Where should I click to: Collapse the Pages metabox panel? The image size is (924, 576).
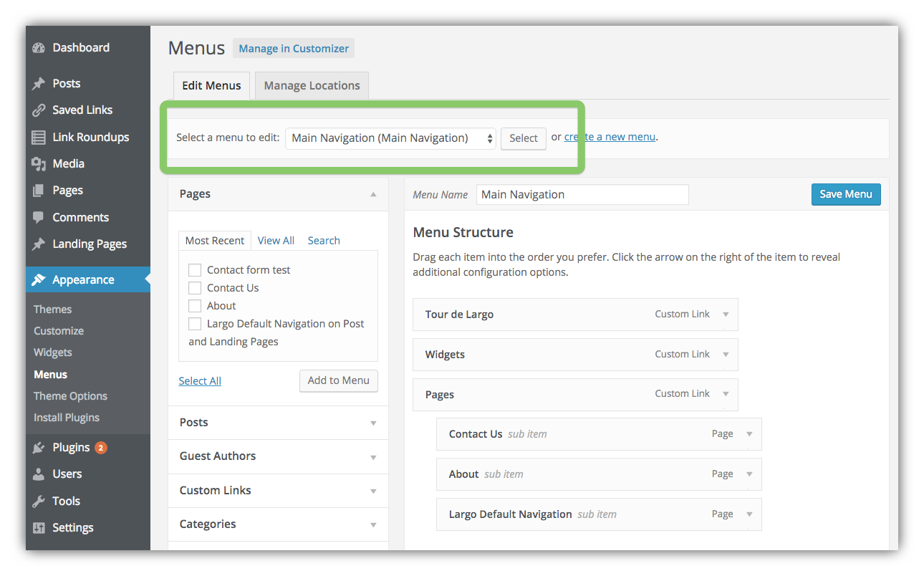click(x=373, y=194)
